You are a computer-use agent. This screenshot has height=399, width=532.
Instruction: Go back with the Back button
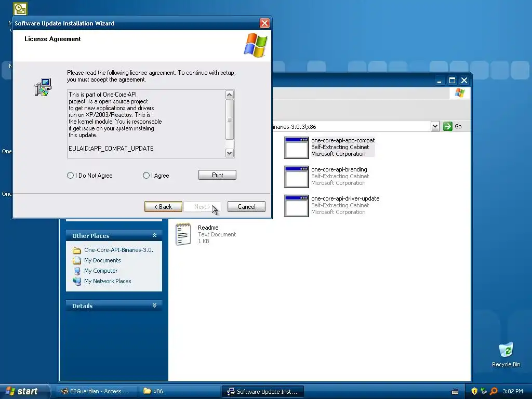pyautogui.click(x=163, y=207)
